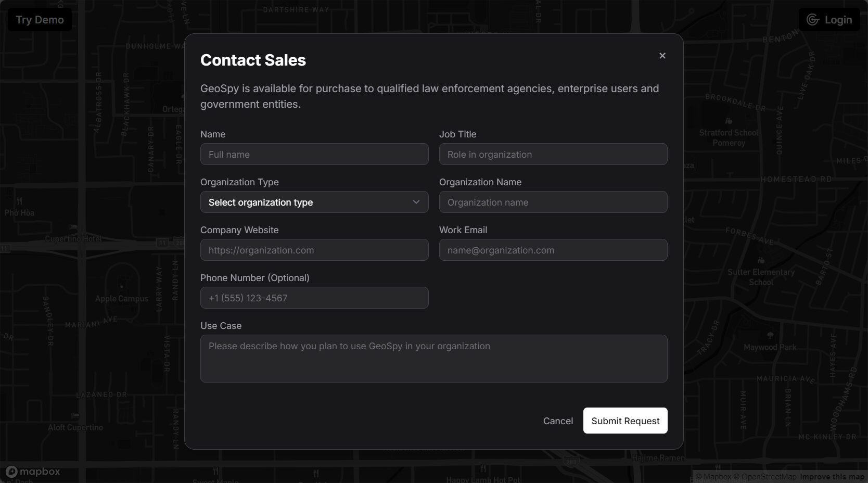Click the Phở Hòa restaurant fork icon
This screenshot has height=483, width=868.
pos(19,201)
